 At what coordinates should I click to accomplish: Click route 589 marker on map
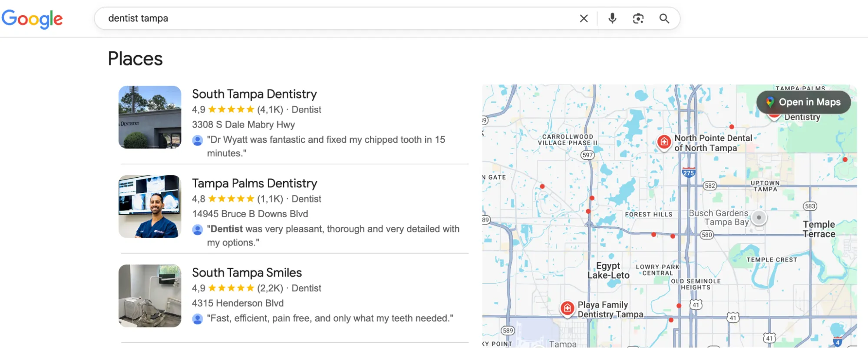[508, 331]
